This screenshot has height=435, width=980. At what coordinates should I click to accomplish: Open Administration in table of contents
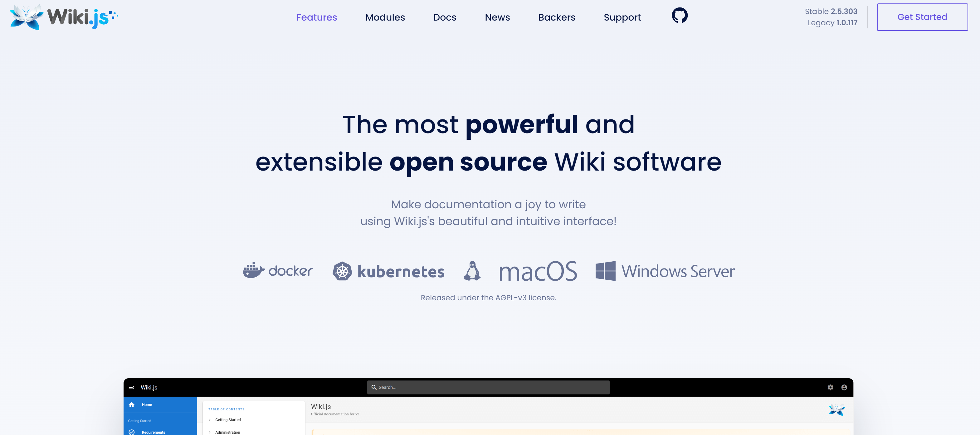227,432
